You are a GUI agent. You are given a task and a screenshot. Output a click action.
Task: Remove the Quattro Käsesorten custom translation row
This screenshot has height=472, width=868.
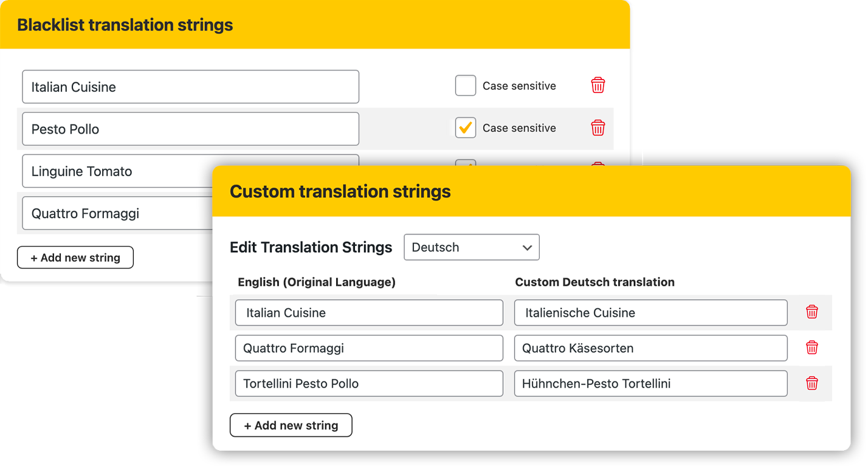tap(811, 347)
